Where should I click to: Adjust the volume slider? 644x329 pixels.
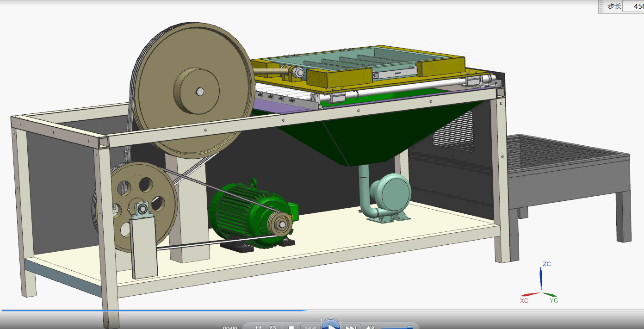pyautogui.click(x=396, y=328)
